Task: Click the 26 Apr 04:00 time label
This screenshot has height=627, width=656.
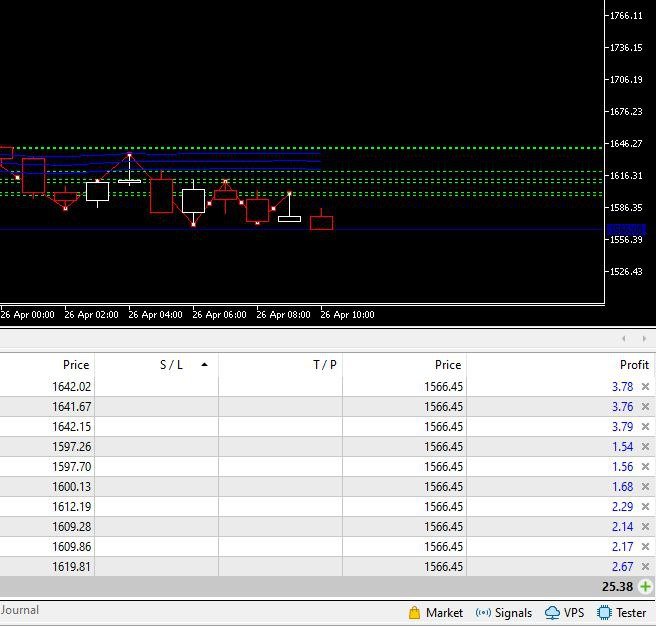Action: click(155, 315)
